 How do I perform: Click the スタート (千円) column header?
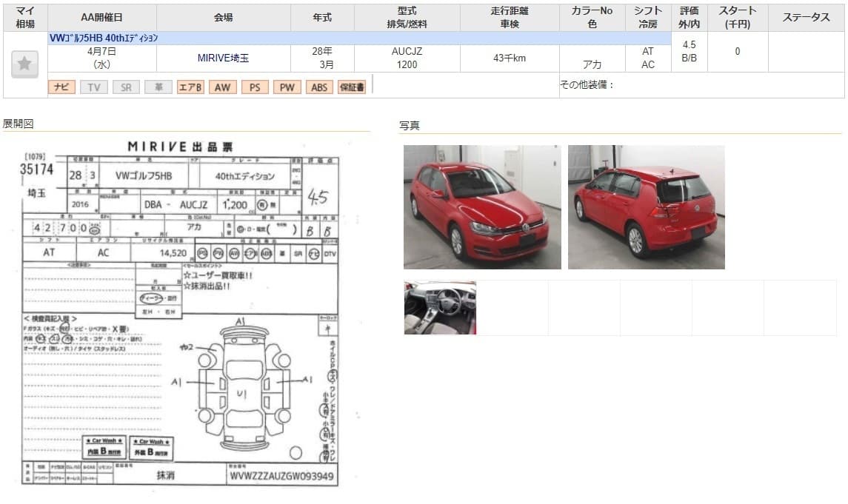[x=737, y=17]
